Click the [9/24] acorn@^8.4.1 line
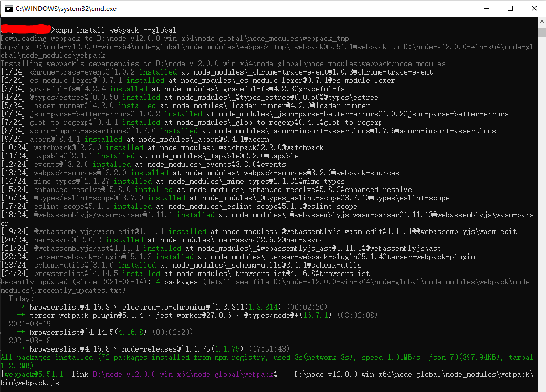 point(135,139)
